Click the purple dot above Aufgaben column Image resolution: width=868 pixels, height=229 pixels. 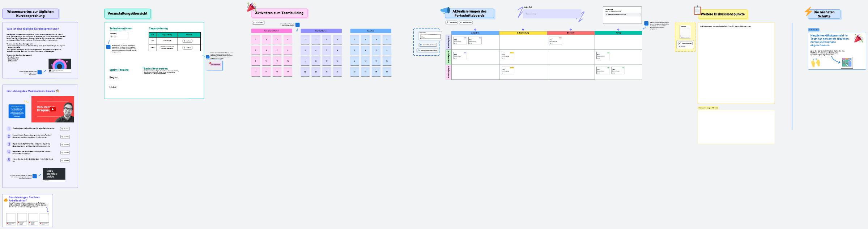[x=475, y=30]
